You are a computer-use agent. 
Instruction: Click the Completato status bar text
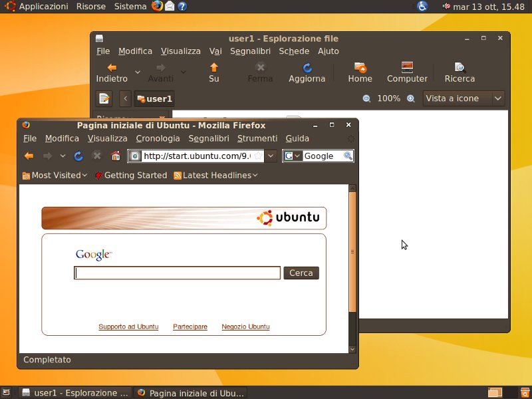(47, 360)
